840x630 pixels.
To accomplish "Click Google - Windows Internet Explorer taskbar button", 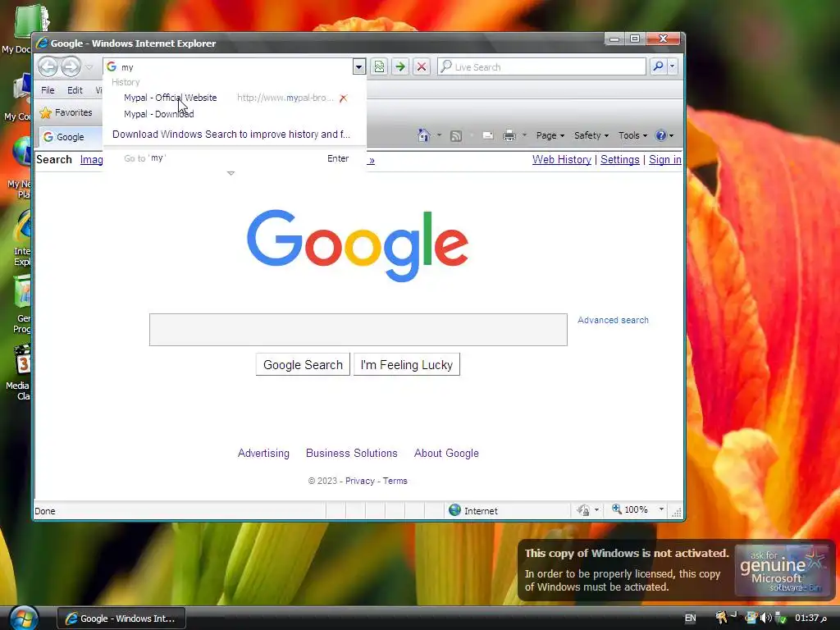I will pyautogui.click(x=121, y=619).
